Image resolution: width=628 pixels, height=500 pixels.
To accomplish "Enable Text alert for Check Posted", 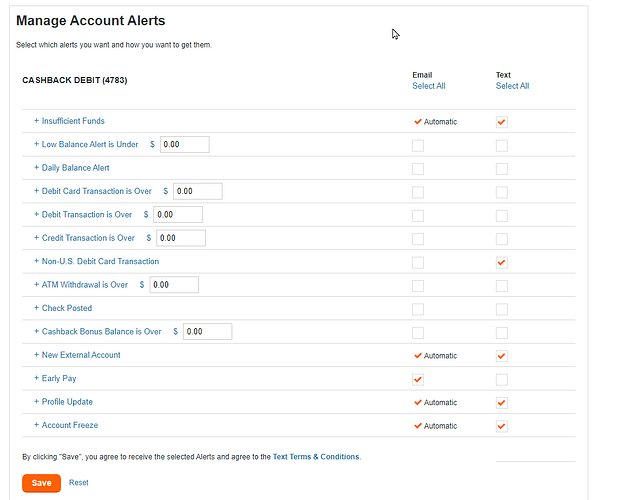I will click(x=502, y=309).
